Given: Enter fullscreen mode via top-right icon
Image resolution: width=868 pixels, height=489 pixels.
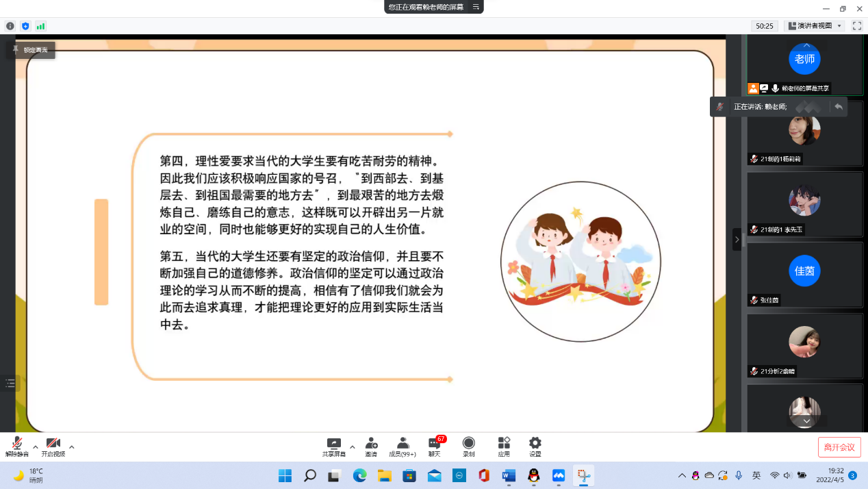Looking at the screenshot, I should coord(856,26).
